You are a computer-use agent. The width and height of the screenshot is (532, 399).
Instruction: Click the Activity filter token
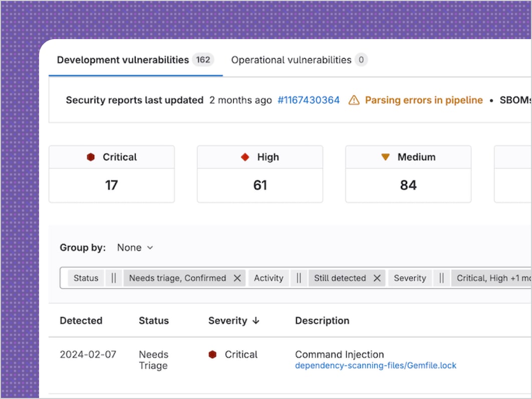[269, 278]
